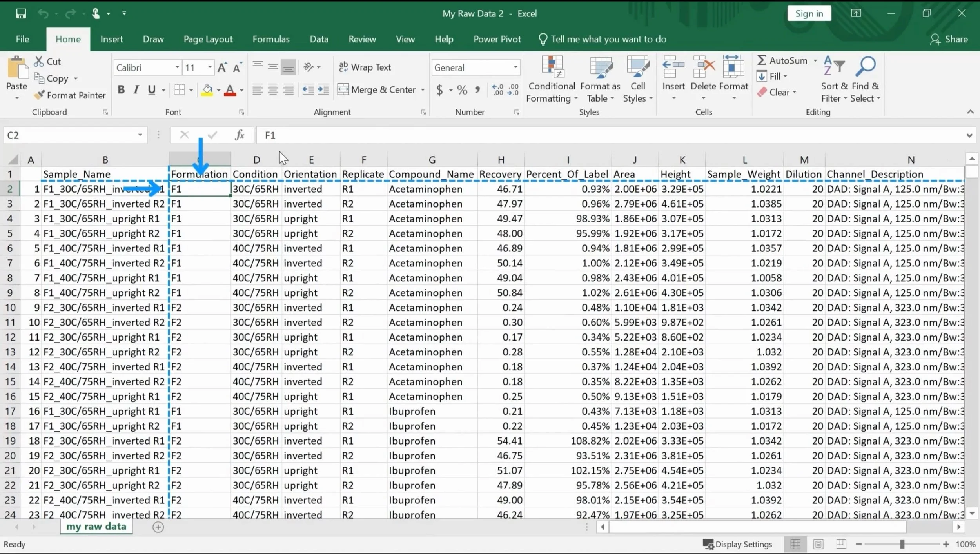This screenshot has width=980, height=554.
Task: Open the Font name dropdown
Action: [x=176, y=67]
